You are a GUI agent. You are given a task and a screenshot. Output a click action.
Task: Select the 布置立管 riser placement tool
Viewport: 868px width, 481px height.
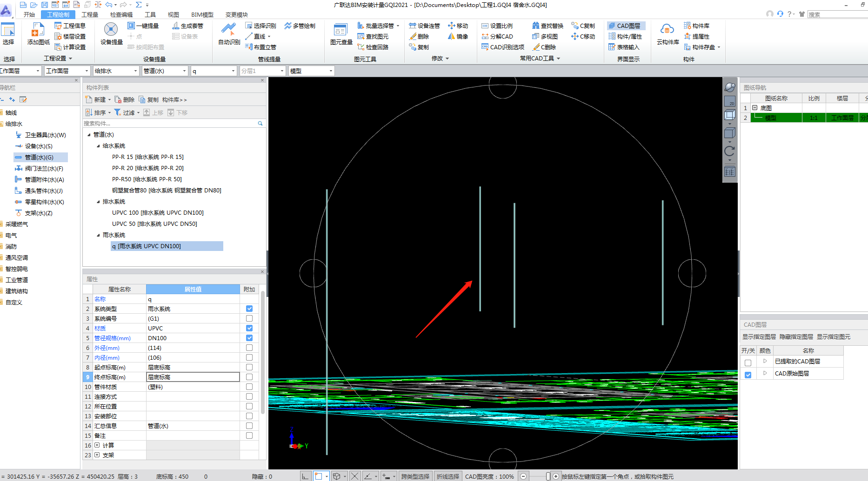coord(261,47)
